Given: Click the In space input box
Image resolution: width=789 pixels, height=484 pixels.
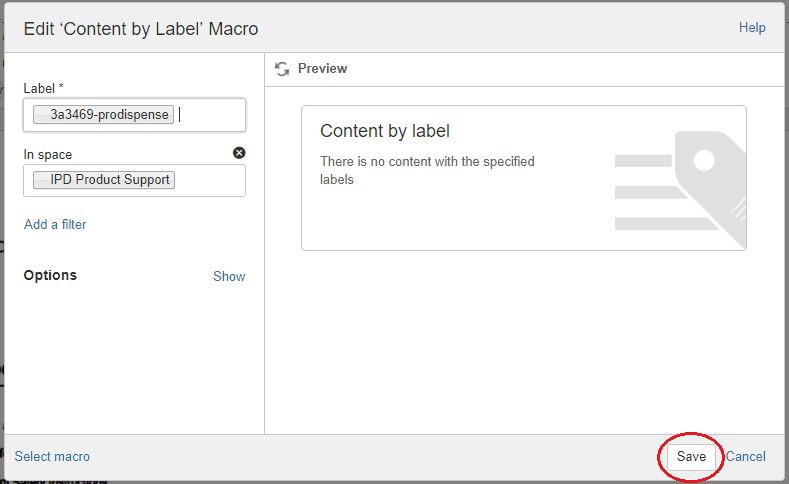Looking at the screenshot, I should point(134,180).
